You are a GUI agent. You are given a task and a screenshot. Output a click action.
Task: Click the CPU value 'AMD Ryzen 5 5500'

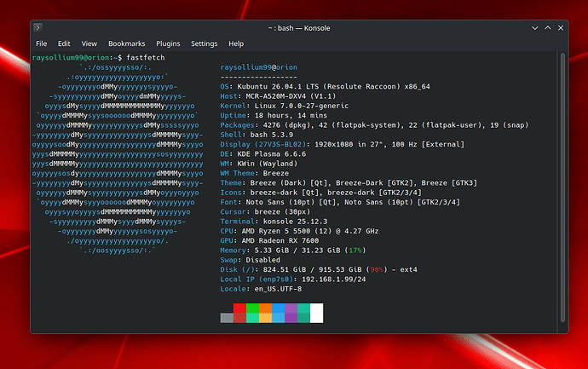(x=275, y=231)
